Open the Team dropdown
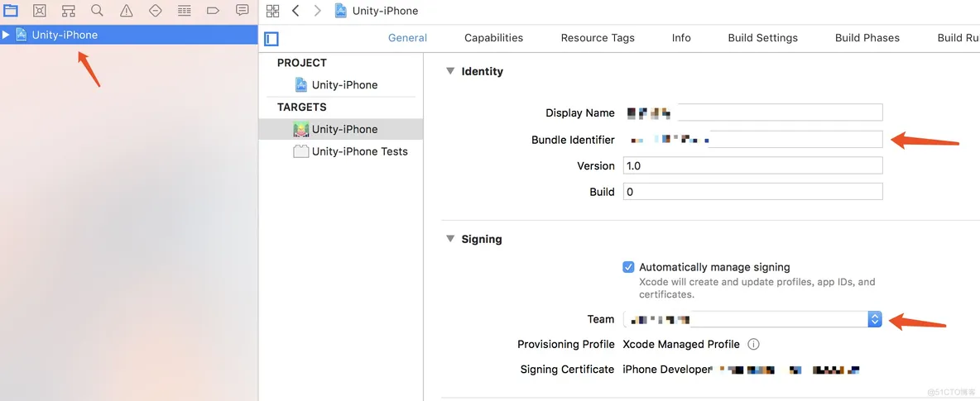This screenshot has height=401, width=980. pyautogui.click(x=752, y=319)
